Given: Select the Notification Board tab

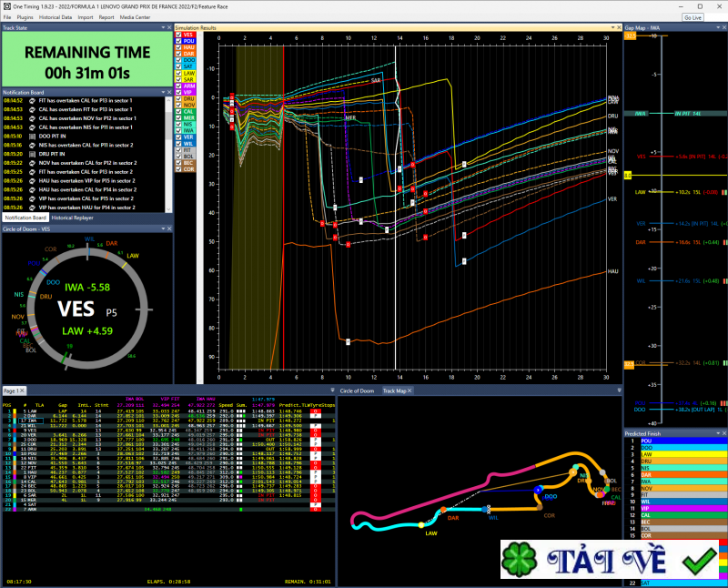Looking at the screenshot, I should (25, 218).
